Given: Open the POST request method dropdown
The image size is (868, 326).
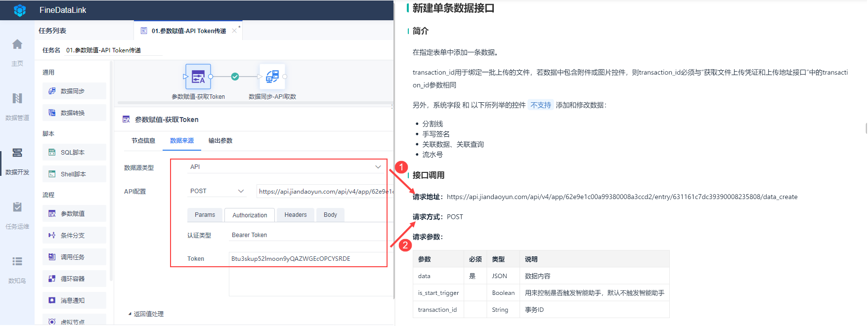Looking at the screenshot, I should (x=217, y=191).
